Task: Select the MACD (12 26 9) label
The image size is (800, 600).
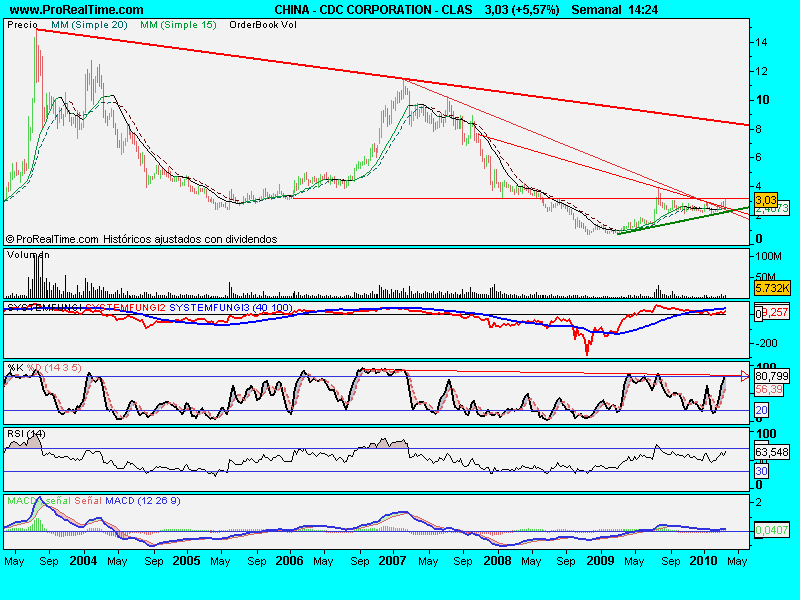Action: [x=142, y=501]
